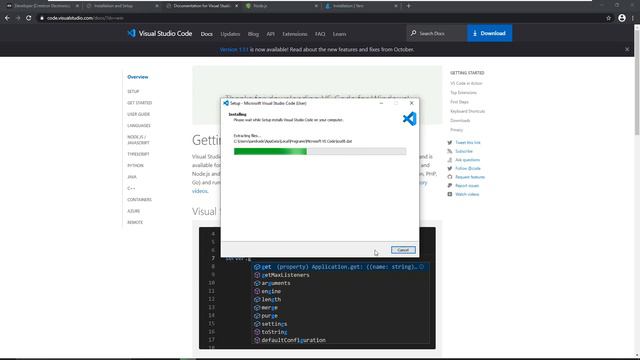Open Docs in the site navigation

[x=207, y=34]
